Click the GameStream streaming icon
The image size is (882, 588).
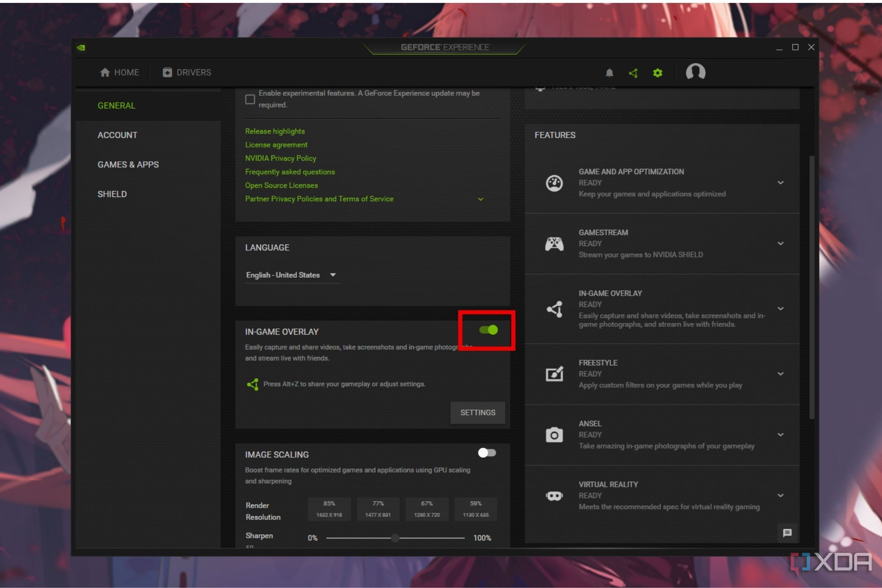tap(553, 244)
